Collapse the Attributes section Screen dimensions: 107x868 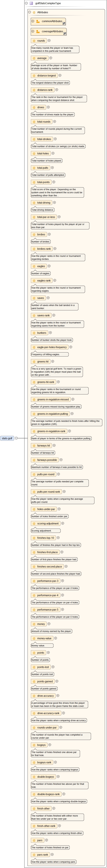[x=30, y=12]
